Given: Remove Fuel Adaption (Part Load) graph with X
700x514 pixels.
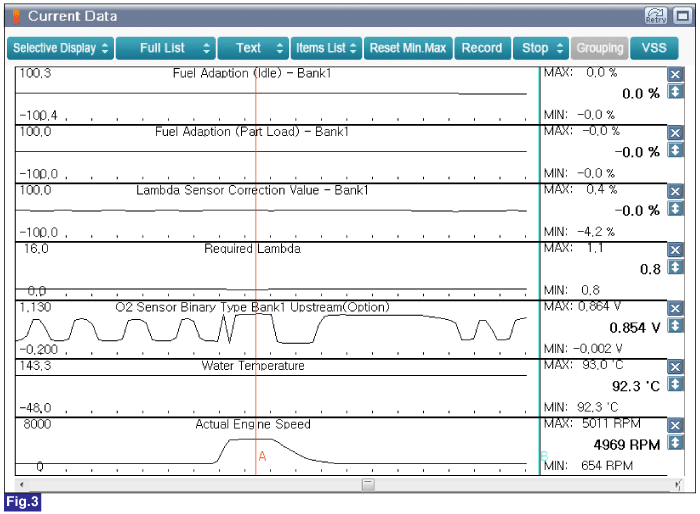Looking at the screenshot, I should point(675,133).
